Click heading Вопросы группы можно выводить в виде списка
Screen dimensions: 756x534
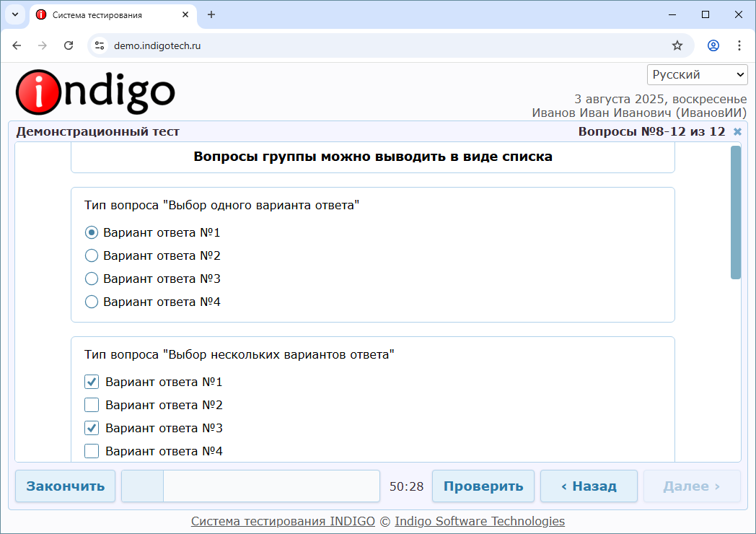[x=373, y=157]
